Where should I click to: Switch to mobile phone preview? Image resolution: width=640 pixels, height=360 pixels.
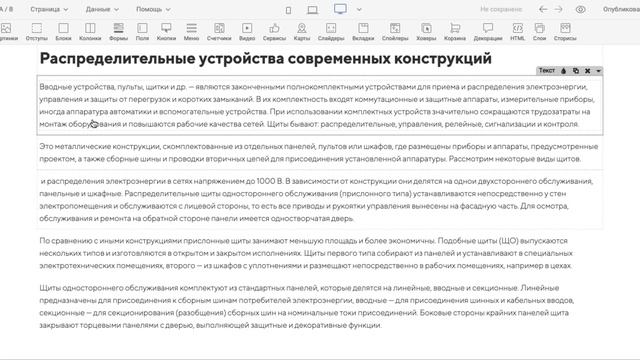click(288, 10)
